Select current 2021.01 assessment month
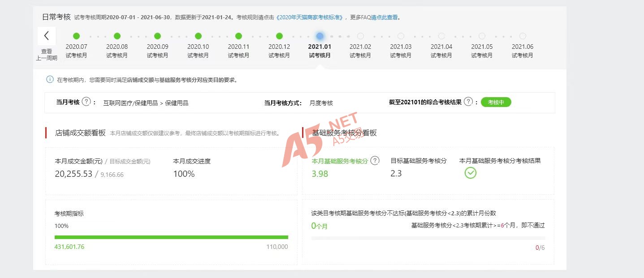 pyautogui.click(x=320, y=36)
